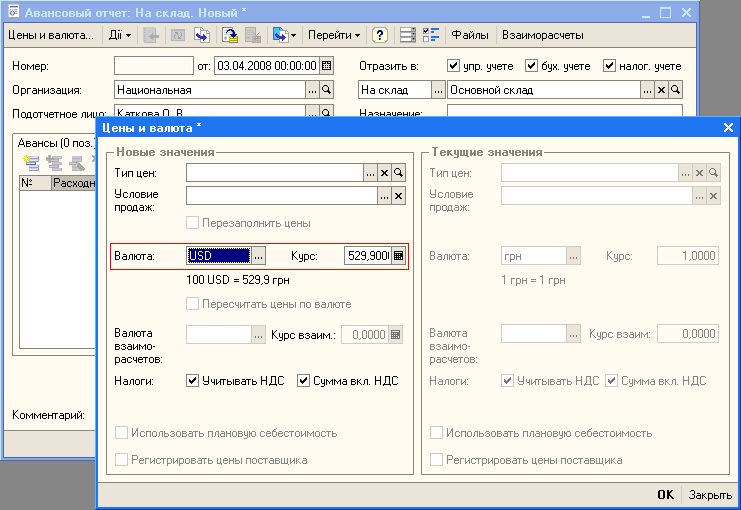Open the calendar picker beside the date field

coord(326,66)
